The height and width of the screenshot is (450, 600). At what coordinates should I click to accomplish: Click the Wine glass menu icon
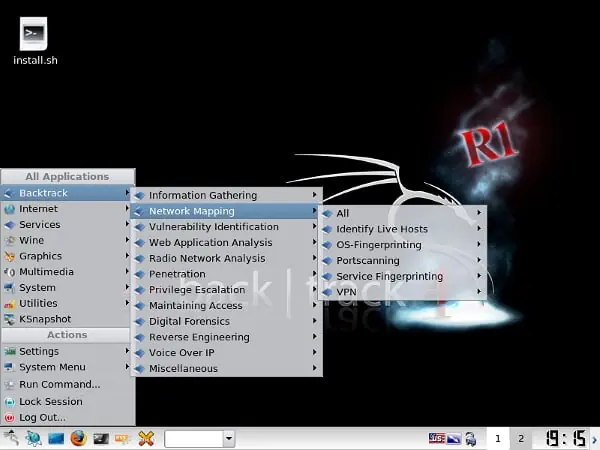click(10, 240)
